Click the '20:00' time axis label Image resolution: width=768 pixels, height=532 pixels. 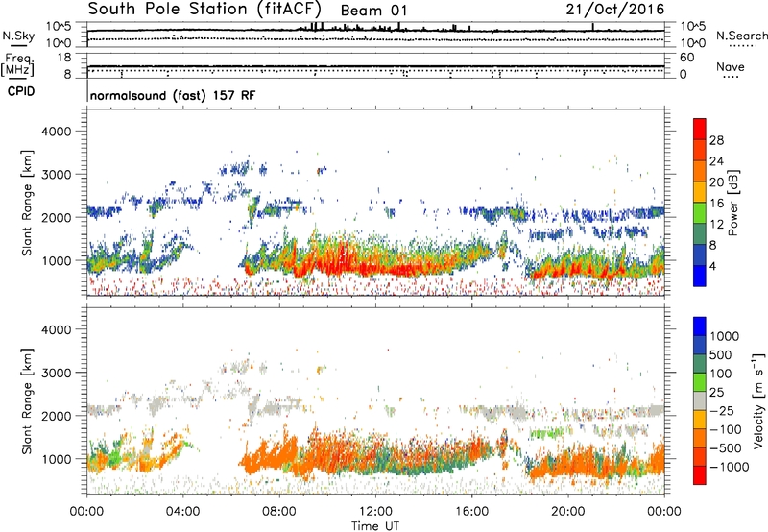click(x=568, y=512)
